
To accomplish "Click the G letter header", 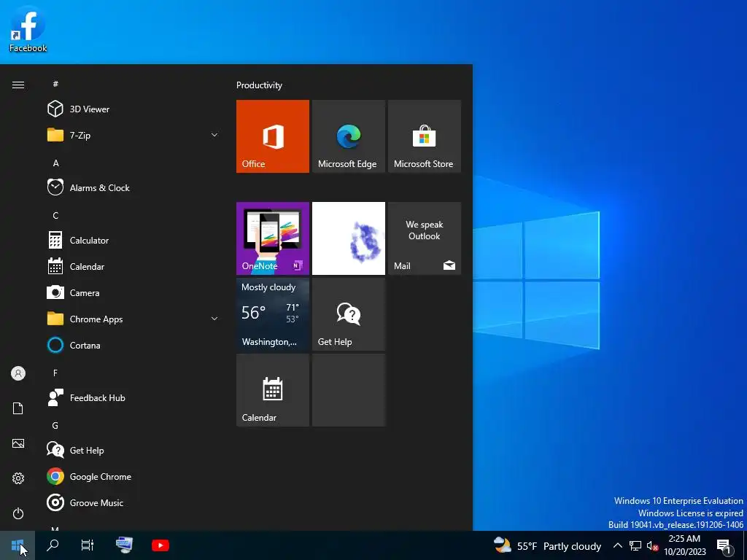I will [x=55, y=425].
